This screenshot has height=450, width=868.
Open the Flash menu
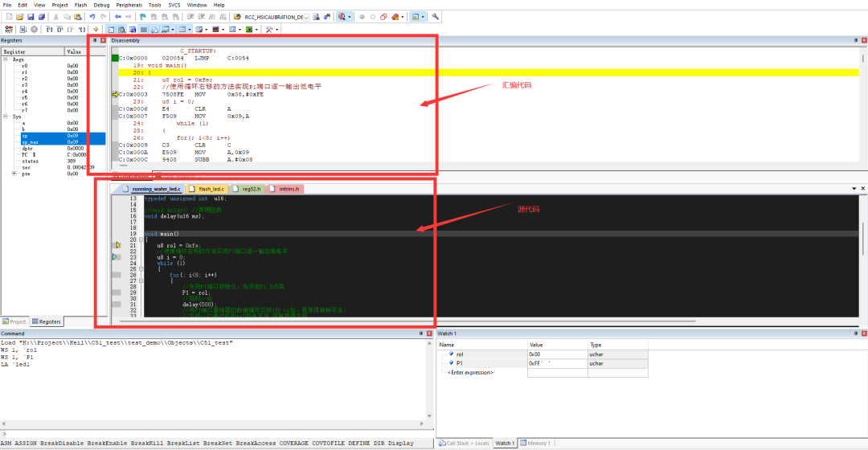point(81,5)
